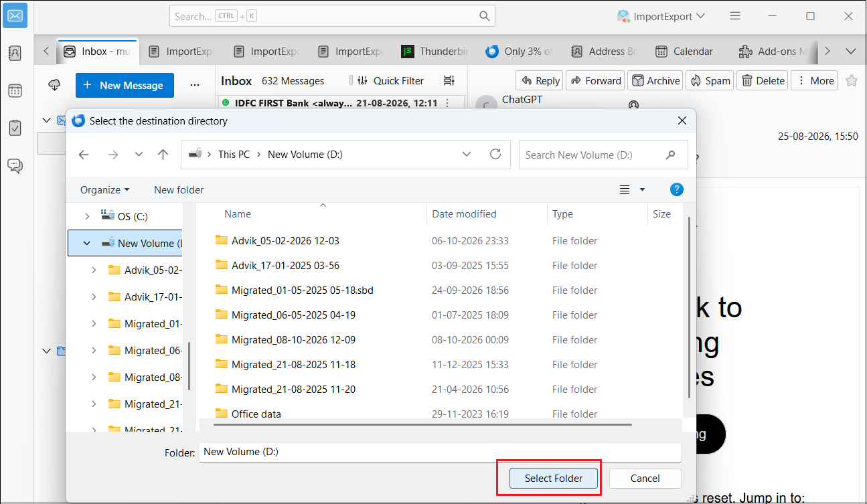Open the Thunderbird app menu hamburger
867x504 pixels.
click(x=735, y=15)
